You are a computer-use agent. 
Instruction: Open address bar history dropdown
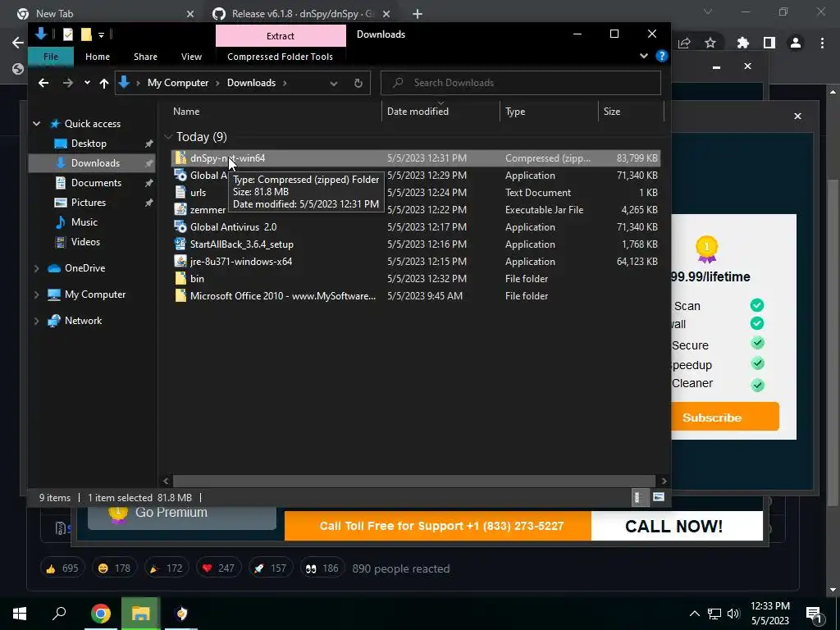(334, 83)
